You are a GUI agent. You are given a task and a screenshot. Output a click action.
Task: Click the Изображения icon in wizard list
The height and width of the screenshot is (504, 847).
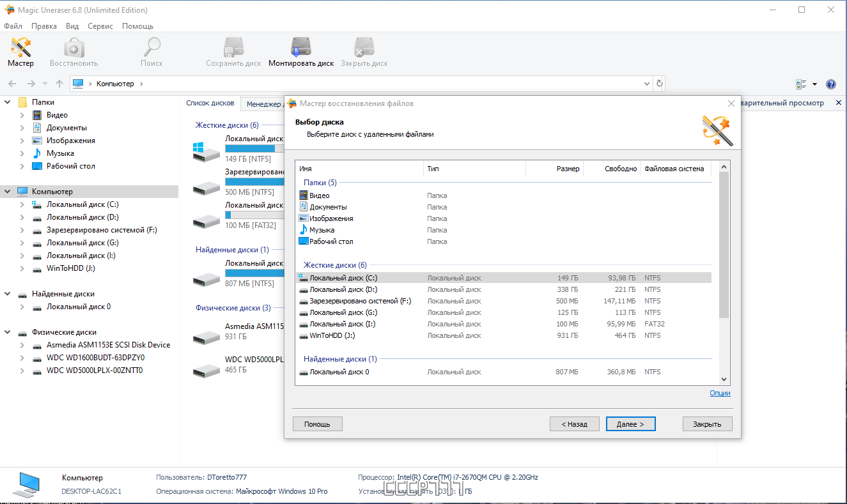304,218
